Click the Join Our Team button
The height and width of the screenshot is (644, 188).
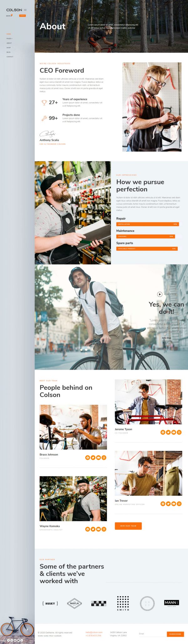click(x=128, y=526)
